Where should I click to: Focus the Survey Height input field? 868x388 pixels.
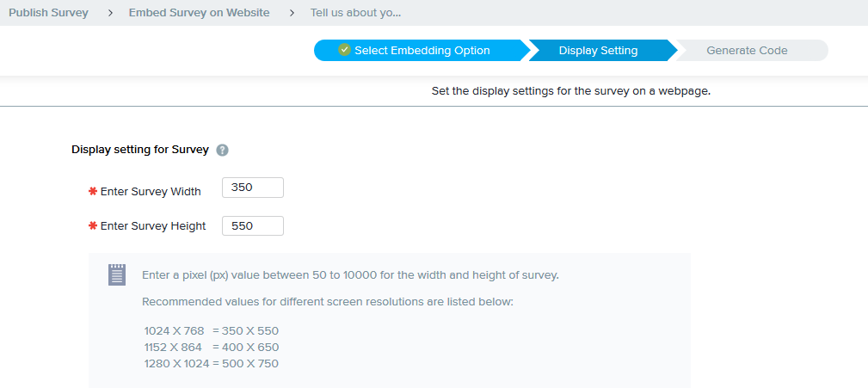252,225
